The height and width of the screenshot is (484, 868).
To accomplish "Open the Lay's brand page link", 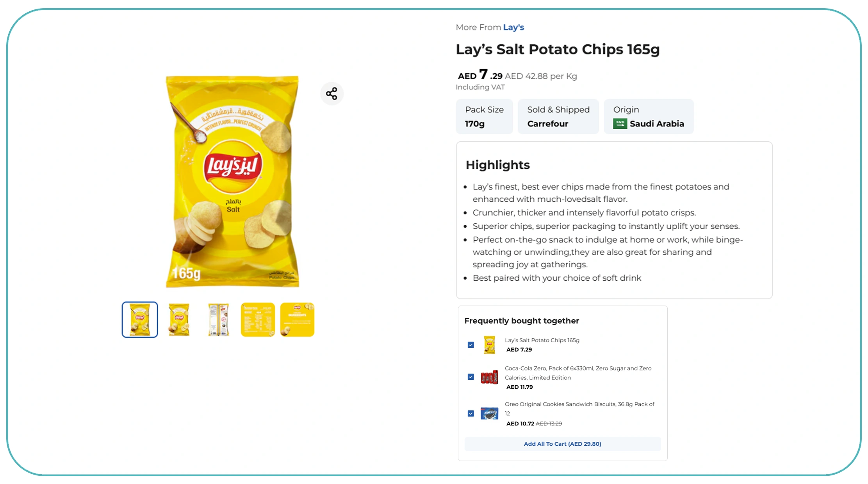I will [513, 27].
